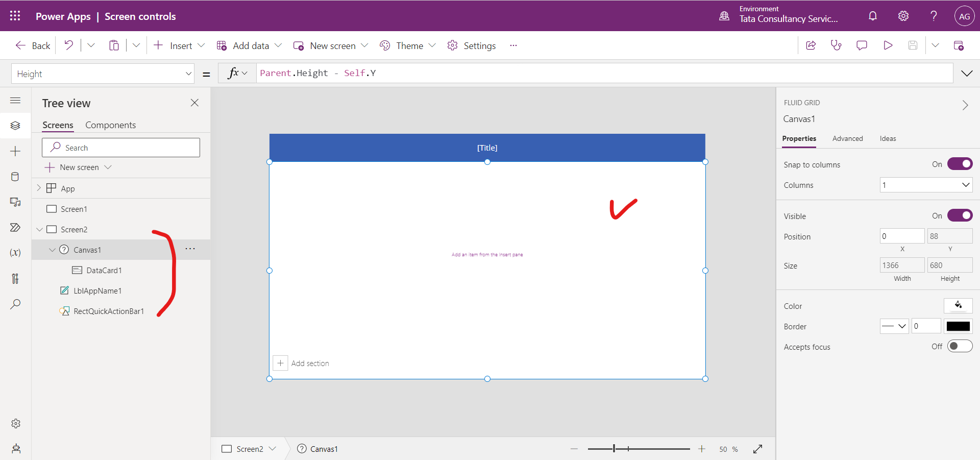This screenshot has height=460, width=980.
Task: Switch to the Components tab
Action: coord(110,125)
